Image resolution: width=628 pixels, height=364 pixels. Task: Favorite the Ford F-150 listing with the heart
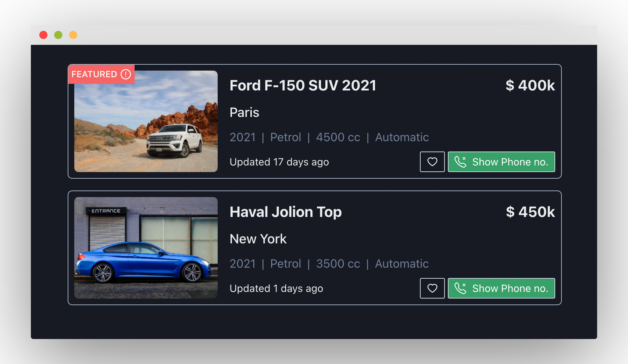pyautogui.click(x=432, y=162)
